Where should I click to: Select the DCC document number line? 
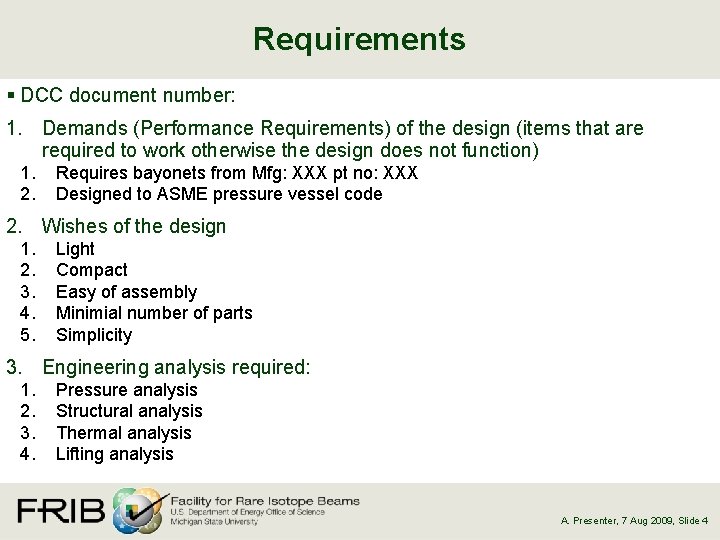(128, 96)
